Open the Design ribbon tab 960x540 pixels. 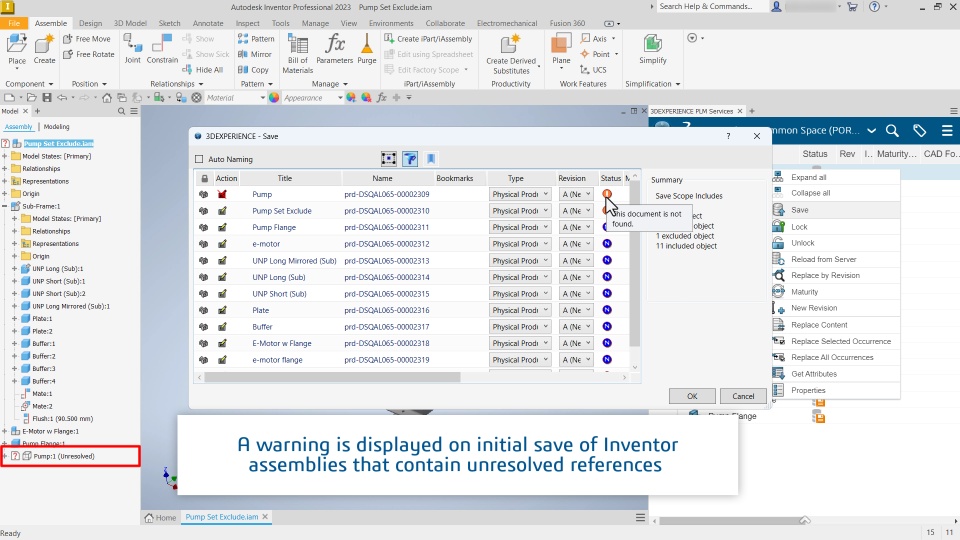[x=90, y=23]
